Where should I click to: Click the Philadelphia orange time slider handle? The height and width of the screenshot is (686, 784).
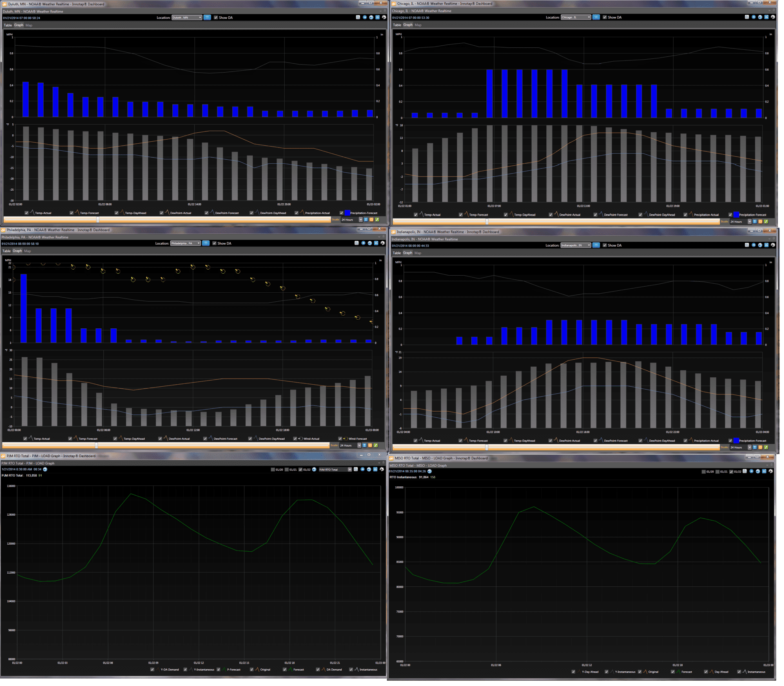[x=96, y=445]
